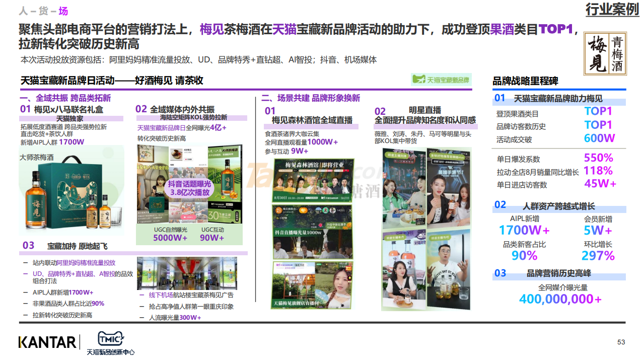Viewport: 644px width, 361px height.
Task: Click the 大师茶梅酒 product label
Action: pos(37,157)
